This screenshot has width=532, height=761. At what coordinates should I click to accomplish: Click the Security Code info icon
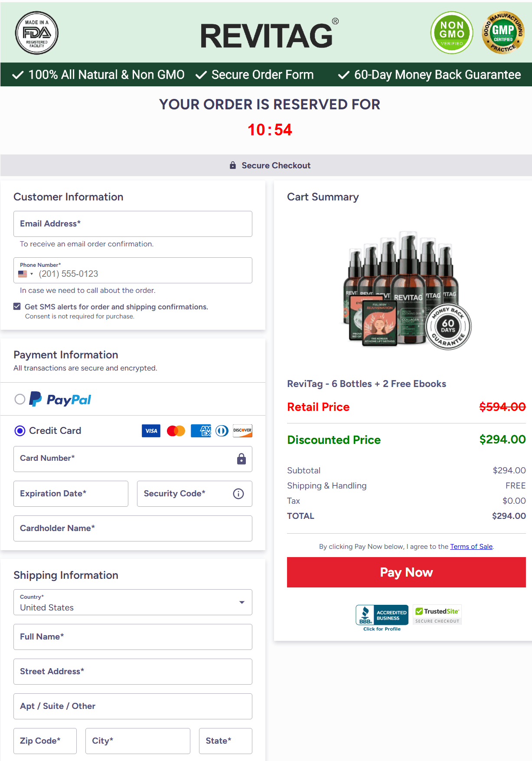coord(238,494)
